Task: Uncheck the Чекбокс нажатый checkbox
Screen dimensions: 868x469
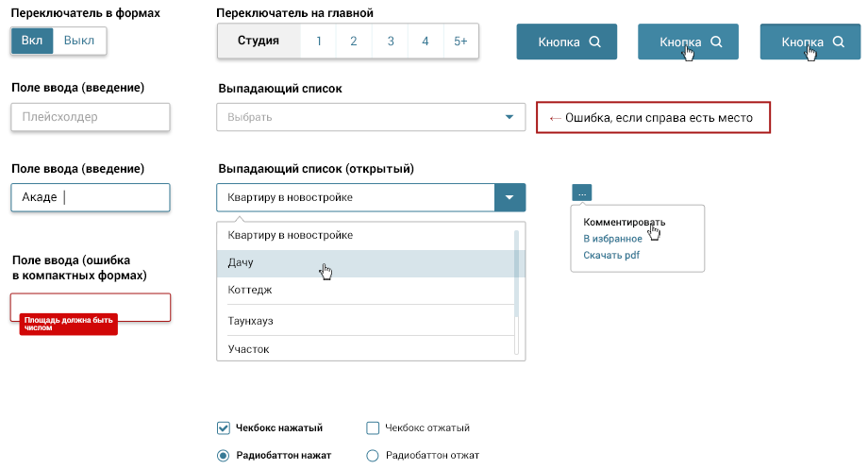Action: [223, 428]
